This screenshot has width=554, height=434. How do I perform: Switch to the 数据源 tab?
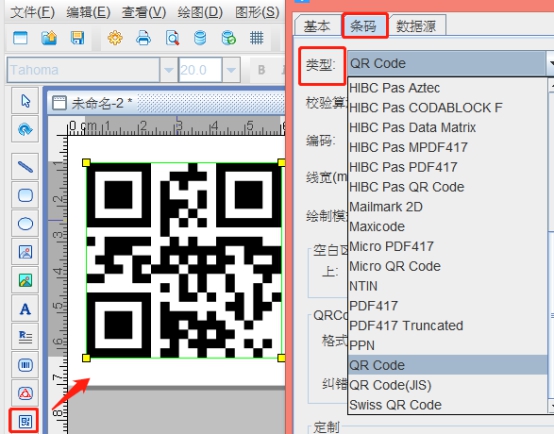[416, 26]
